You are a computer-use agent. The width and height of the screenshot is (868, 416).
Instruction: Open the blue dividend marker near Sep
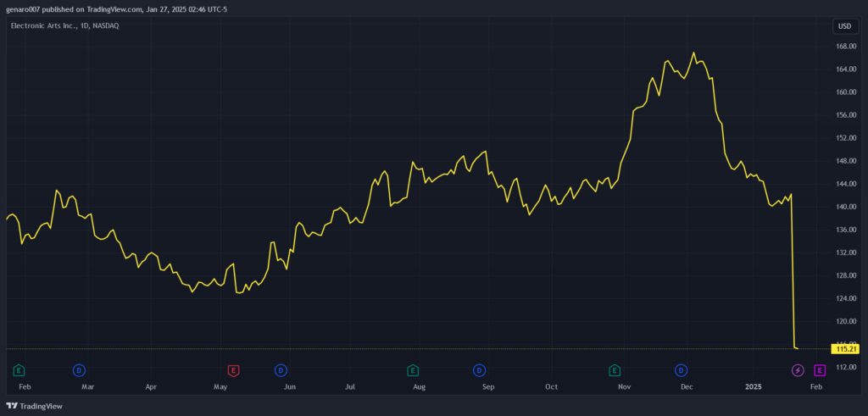[479, 370]
